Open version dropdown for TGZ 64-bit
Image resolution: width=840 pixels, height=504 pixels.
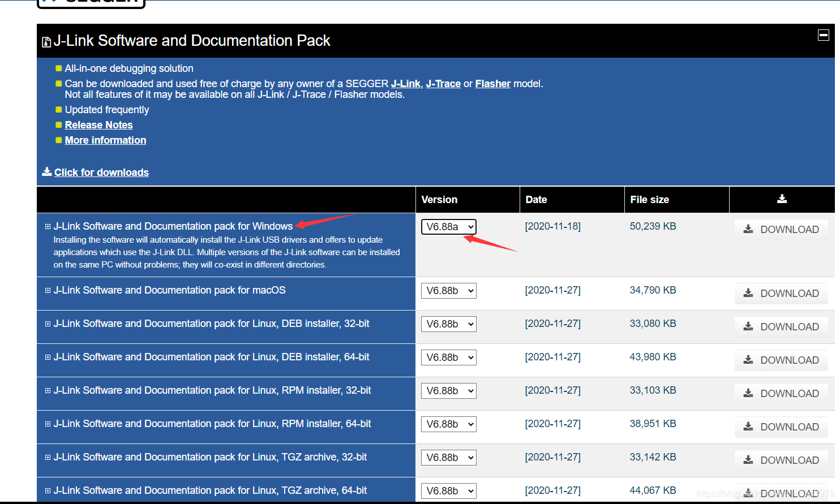[448, 491]
